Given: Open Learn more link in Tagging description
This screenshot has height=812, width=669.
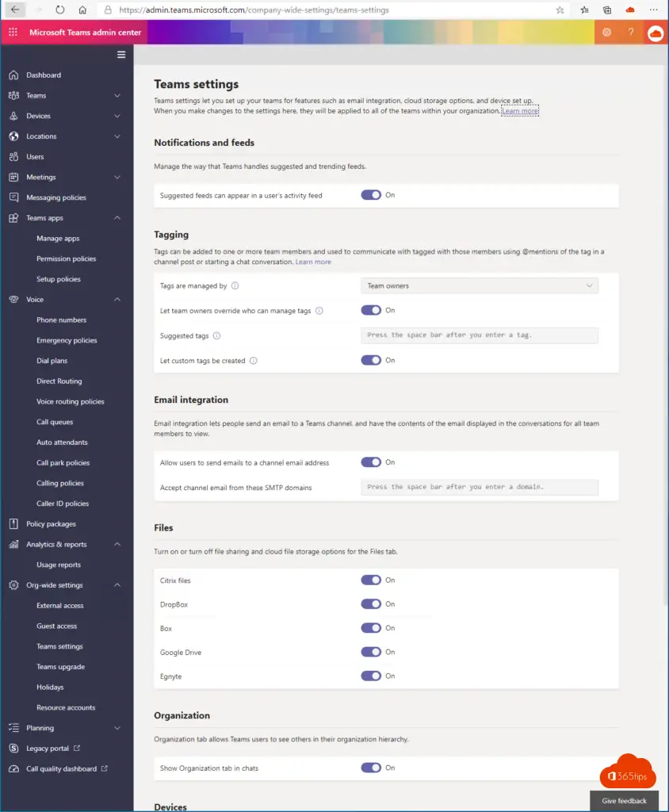Looking at the screenshot, I should (313, 262).
